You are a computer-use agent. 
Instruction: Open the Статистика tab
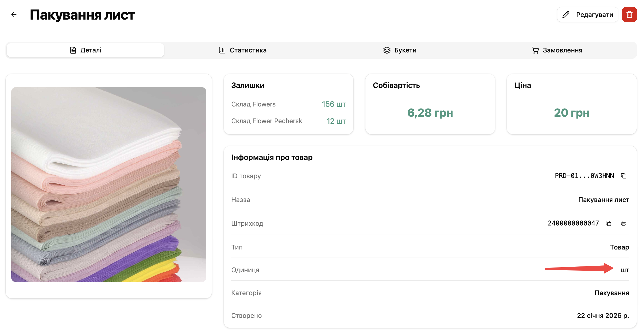click(x=243, y=50)
